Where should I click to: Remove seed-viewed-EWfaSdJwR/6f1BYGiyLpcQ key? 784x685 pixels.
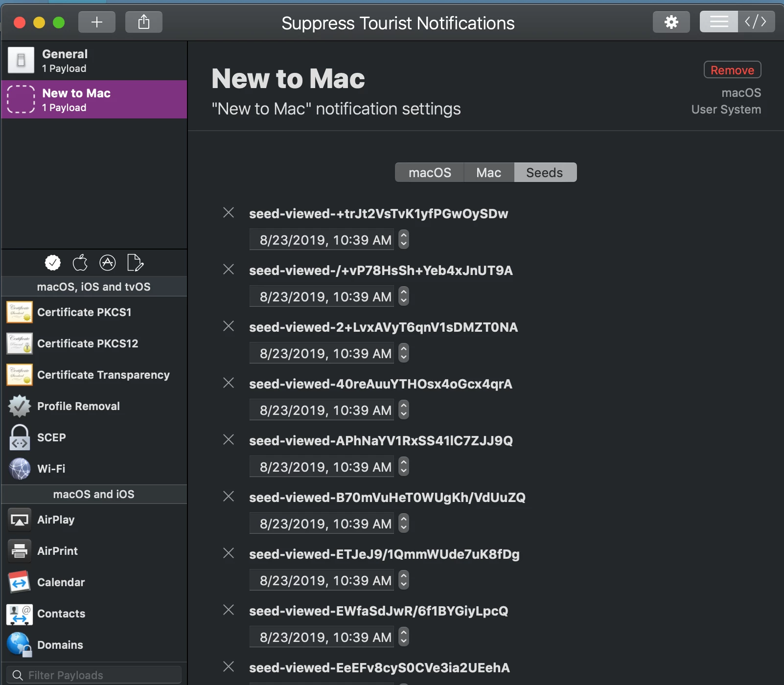pyautogui.click(x=229, y=610)
